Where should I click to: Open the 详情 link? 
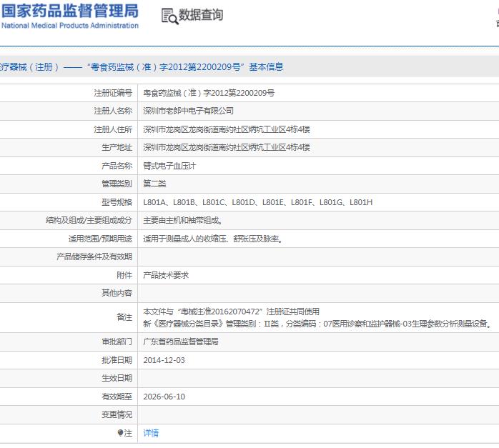(x=151, y=433)
